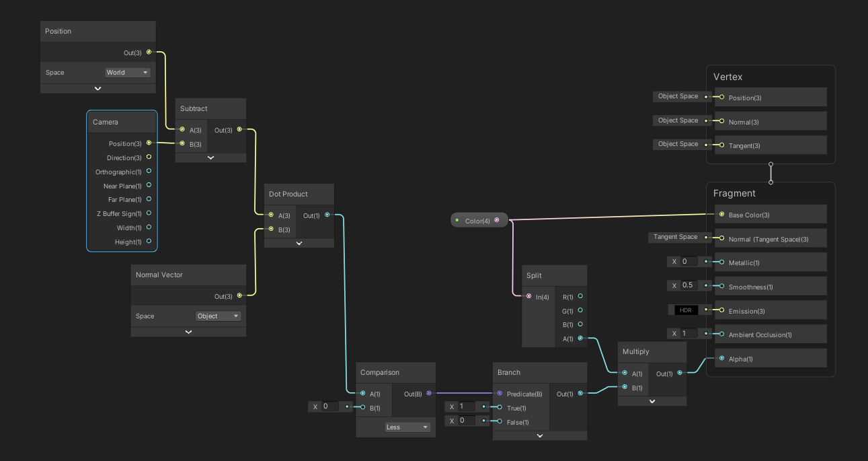
Task: Click the Comparison Out(B) output port
Action: [x=429, y=394]
